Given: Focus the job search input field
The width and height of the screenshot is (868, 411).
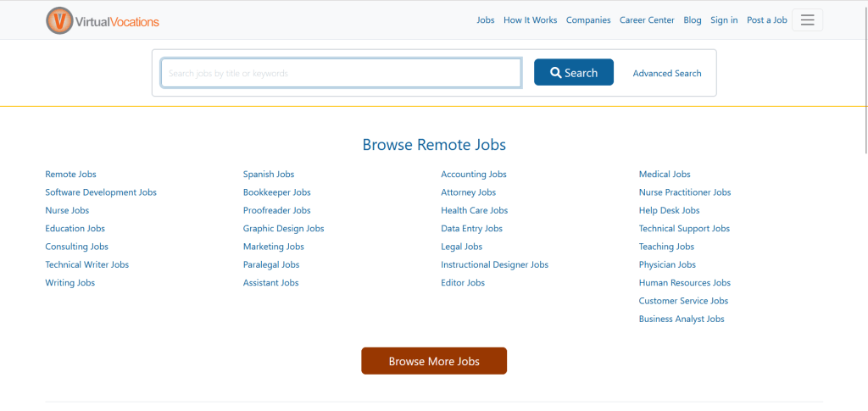Looking at the screenshot, I should click(x=341, y=73).
